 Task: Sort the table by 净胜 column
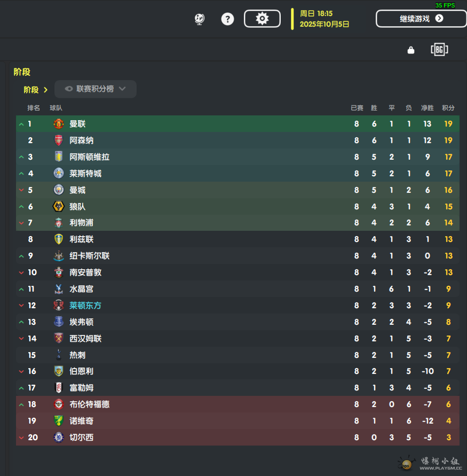point(428,108)
